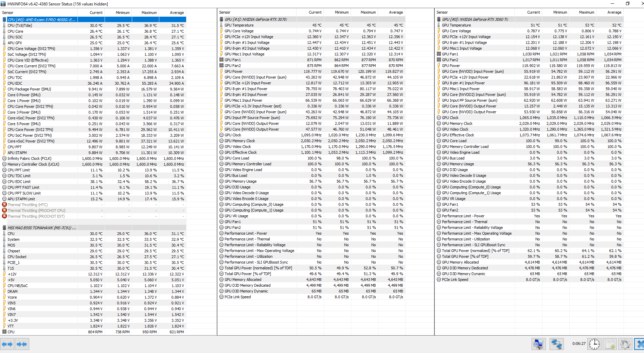Screen dimensions: 644x353
Task: Click the lightning icon beside RTX 3070 GPU Power
Action: click(221, 71)
